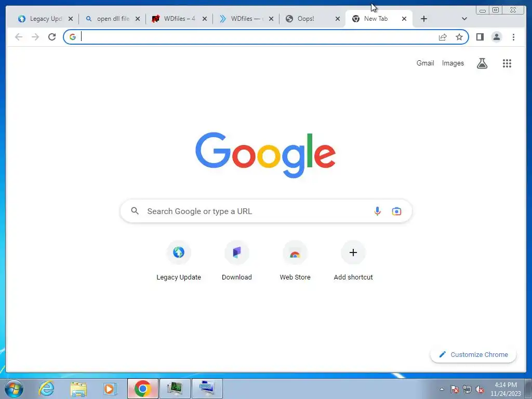
Task: Show hidden tray icons arrow
Action: click(442, 389)
